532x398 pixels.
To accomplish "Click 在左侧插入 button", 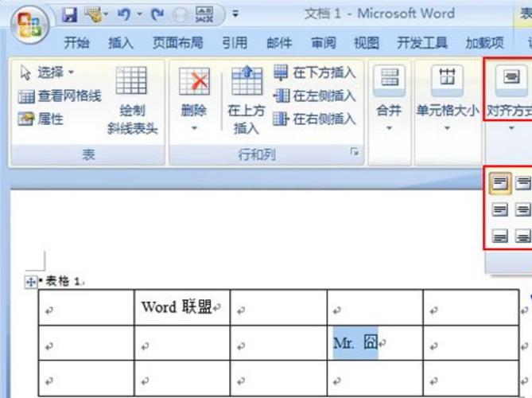I will 315,96.
